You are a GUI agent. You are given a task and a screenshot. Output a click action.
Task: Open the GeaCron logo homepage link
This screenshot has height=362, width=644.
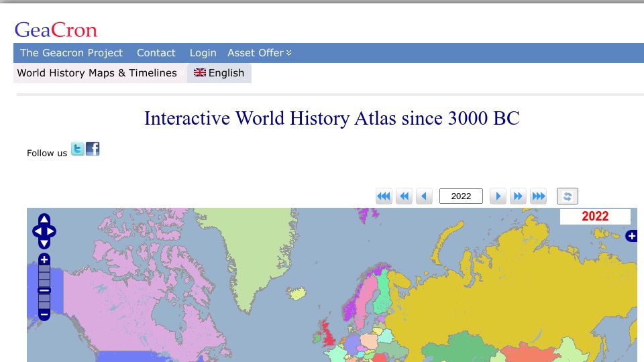(x=56, y=30)
